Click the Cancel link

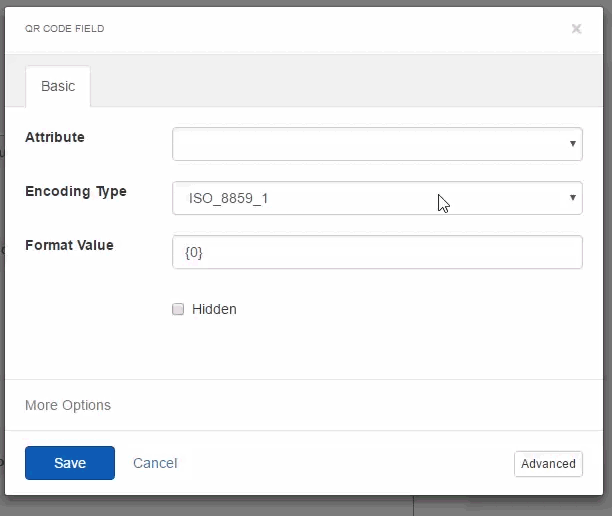(155, 463)
